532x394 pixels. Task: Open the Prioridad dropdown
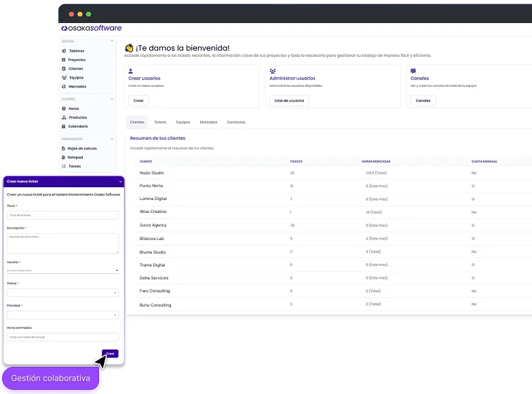[62, 315]
